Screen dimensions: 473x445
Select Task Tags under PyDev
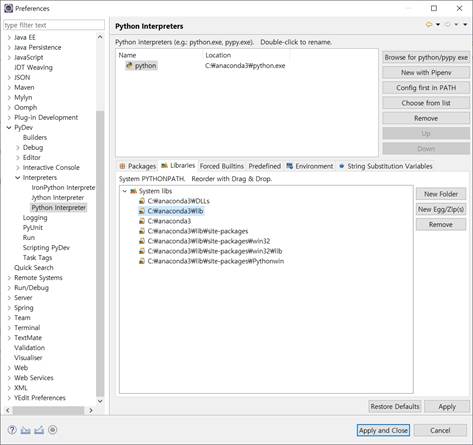click(37, 258)
